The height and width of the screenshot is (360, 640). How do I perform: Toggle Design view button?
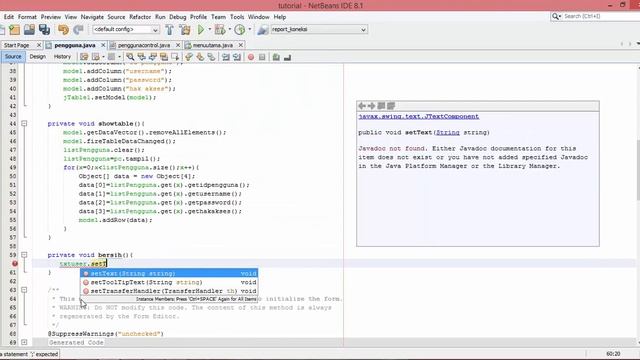click(x=38, y=57)
